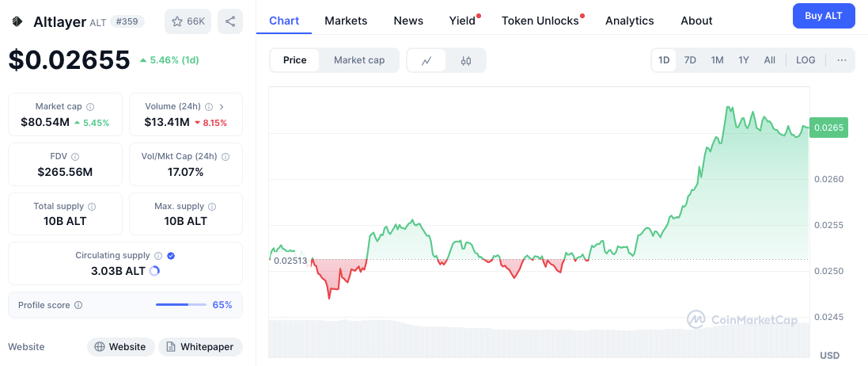This screenshot has width=868, height=366.
Task: Click the green 0.0265 current price tag
Action: [x=828, y=128]
